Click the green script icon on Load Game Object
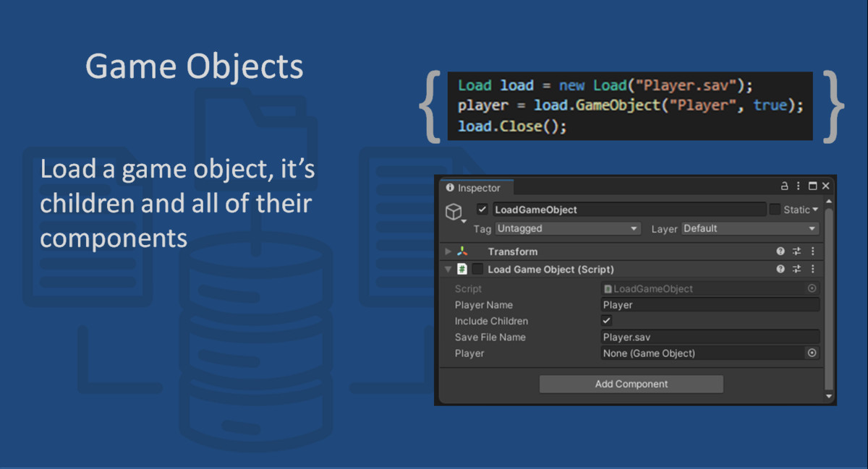This screenshot has height=469, width=868. pyautogui.click(x=463, y=270)
